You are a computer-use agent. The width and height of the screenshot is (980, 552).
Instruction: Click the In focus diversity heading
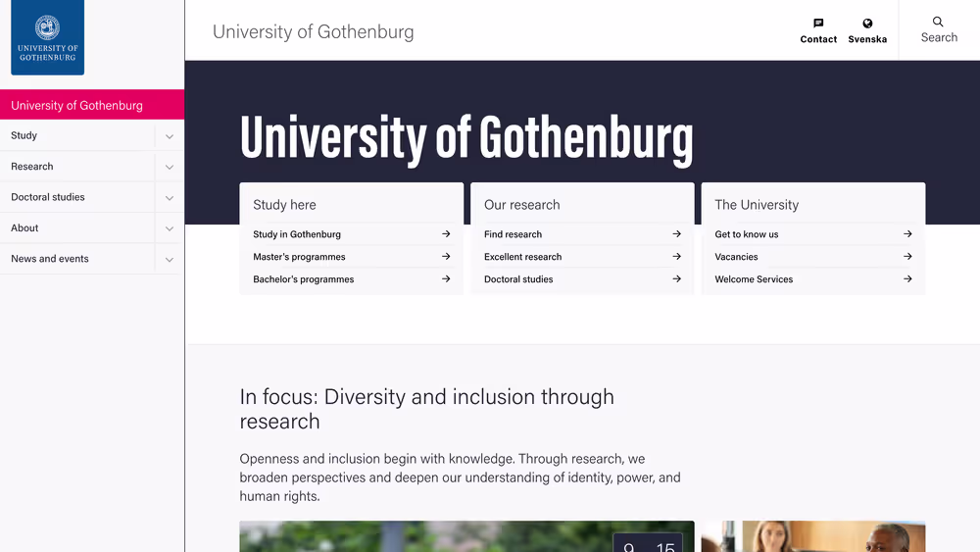tap(427, 409)
